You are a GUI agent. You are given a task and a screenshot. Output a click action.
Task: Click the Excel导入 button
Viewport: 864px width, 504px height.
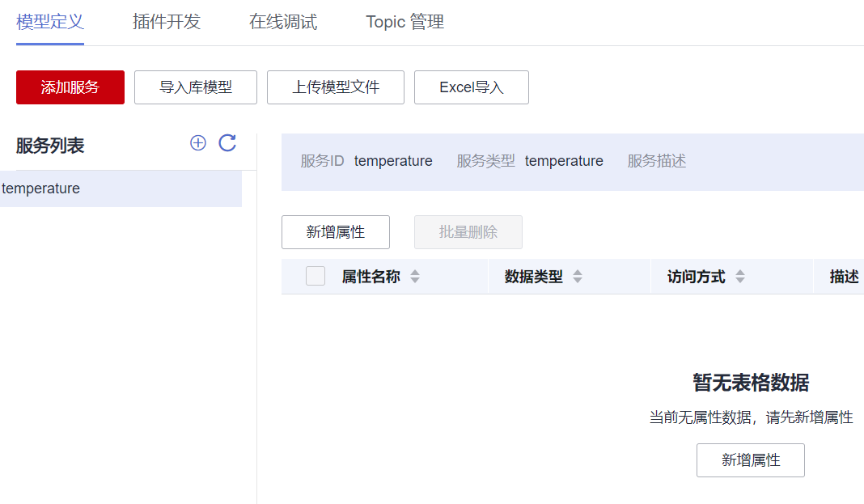click(x=472, y=87)
